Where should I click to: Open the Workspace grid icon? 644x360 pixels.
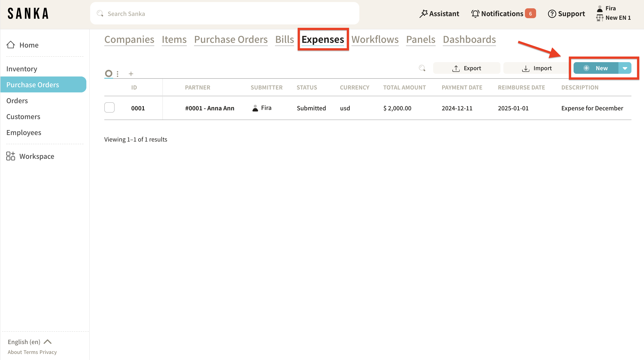(11, 156)
